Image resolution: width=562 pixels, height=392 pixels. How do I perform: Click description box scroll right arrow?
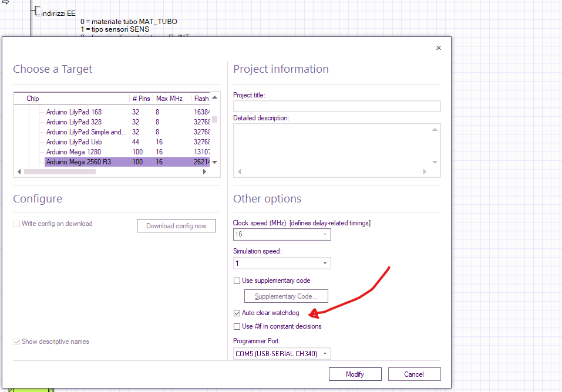425,171
